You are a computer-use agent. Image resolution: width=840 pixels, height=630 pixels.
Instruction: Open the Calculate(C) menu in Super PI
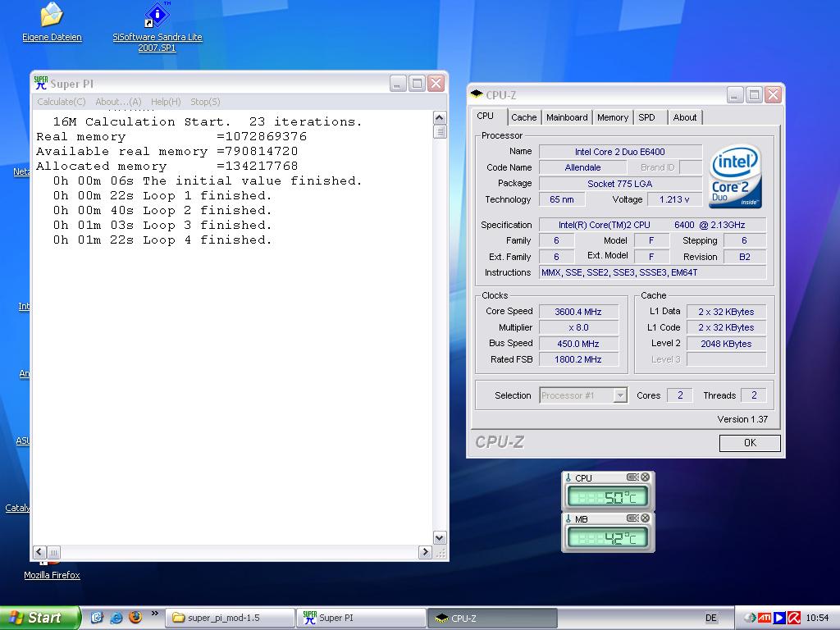(61, 101)
